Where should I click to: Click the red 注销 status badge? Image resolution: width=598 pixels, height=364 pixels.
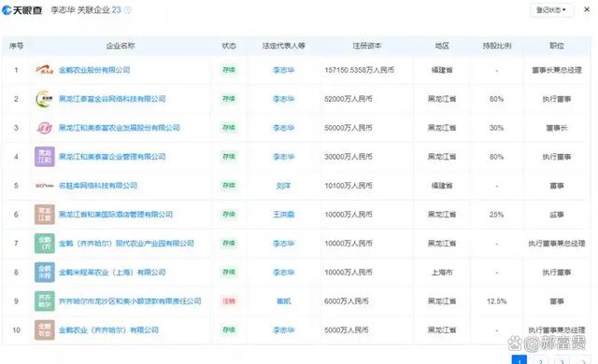pos(229,301)
